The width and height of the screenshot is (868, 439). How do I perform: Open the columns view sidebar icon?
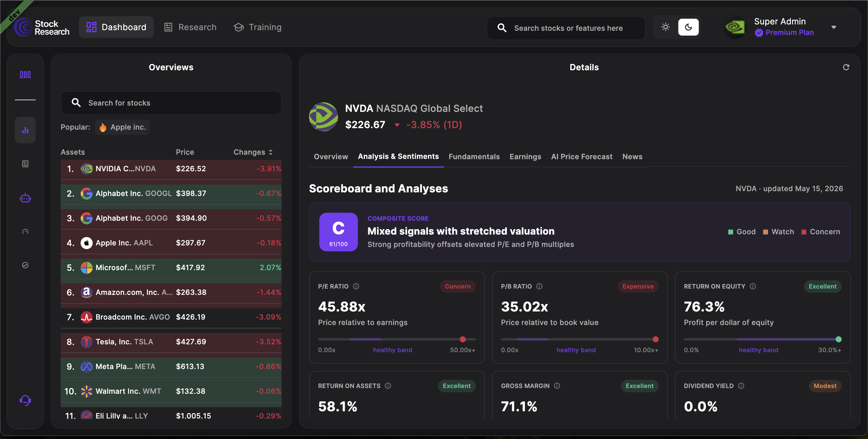(x=25, y=74)
